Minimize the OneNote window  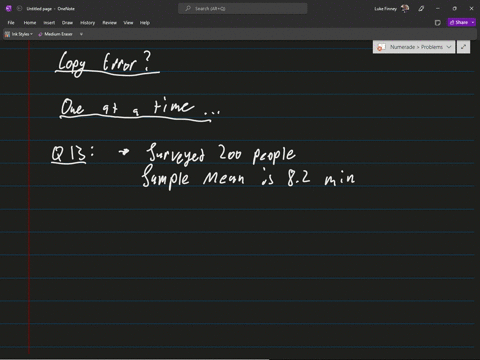coord(438,9)
